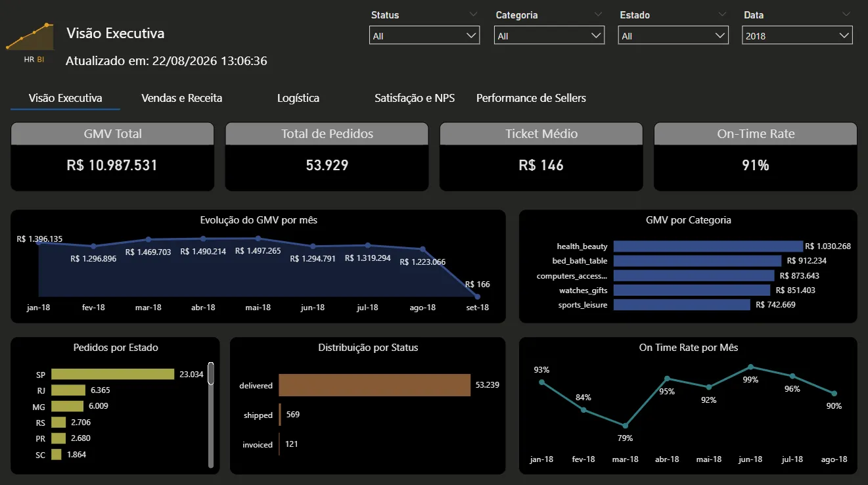Click the Data slicer header chevron
Viewport: 868px width, 485px height.
pyautogui.click(x=846, y=14)
